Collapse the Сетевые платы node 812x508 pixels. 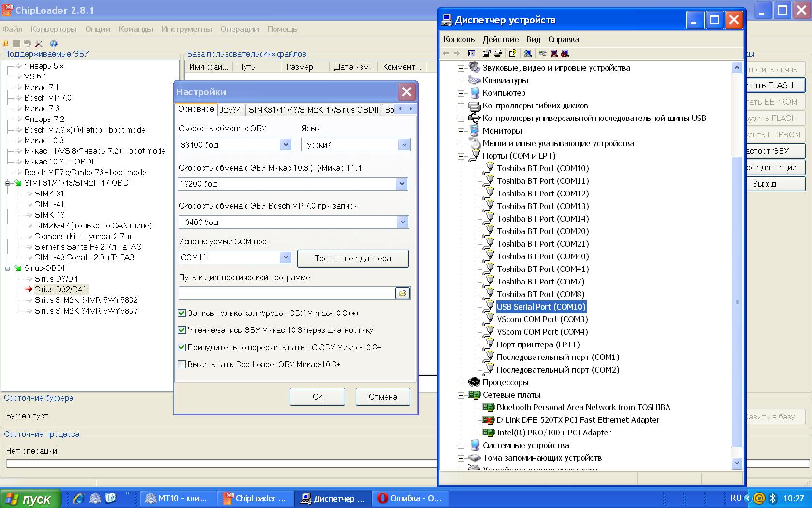(x=461, y=395)
